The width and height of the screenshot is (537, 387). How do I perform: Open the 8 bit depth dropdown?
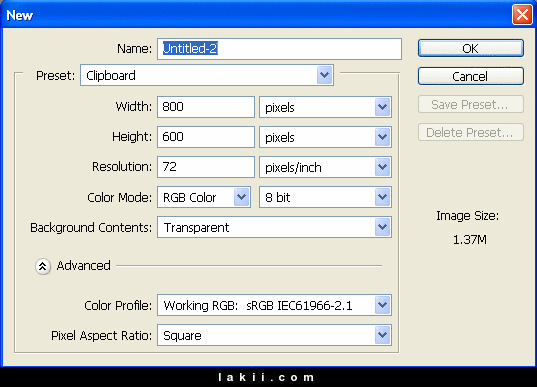click(x=325, y=197)
